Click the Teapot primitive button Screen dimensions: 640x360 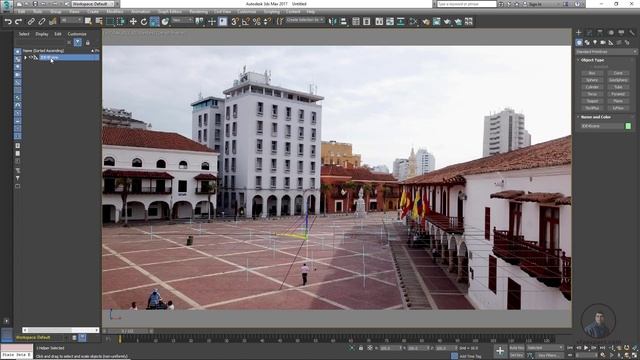tap(592, 101)
